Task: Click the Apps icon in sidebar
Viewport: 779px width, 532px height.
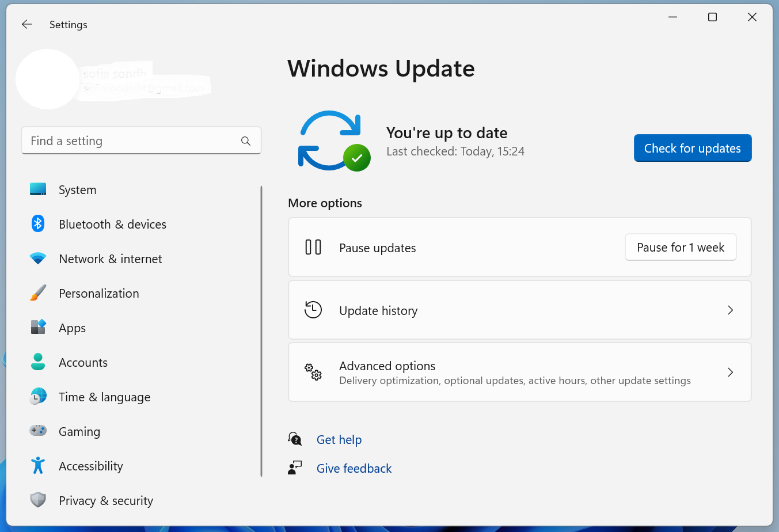Action: (x=38, y=328)
